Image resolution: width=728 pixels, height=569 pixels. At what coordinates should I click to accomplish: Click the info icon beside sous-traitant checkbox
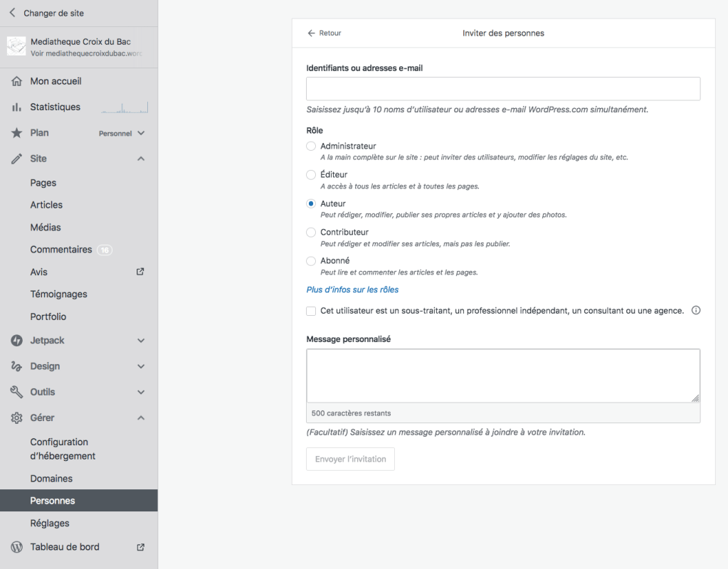(696, 311)
